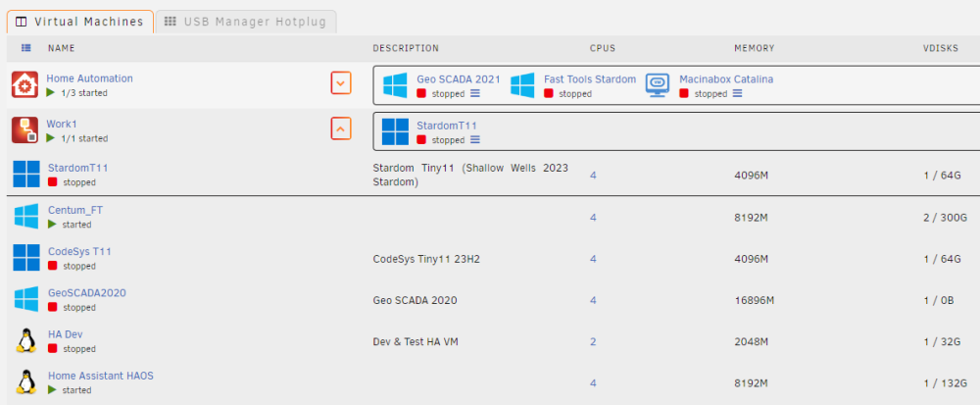Screen dimensions: 980x405
Task: Click the red stopped indicator for CodeSys T11
Action: pos(53,266)
